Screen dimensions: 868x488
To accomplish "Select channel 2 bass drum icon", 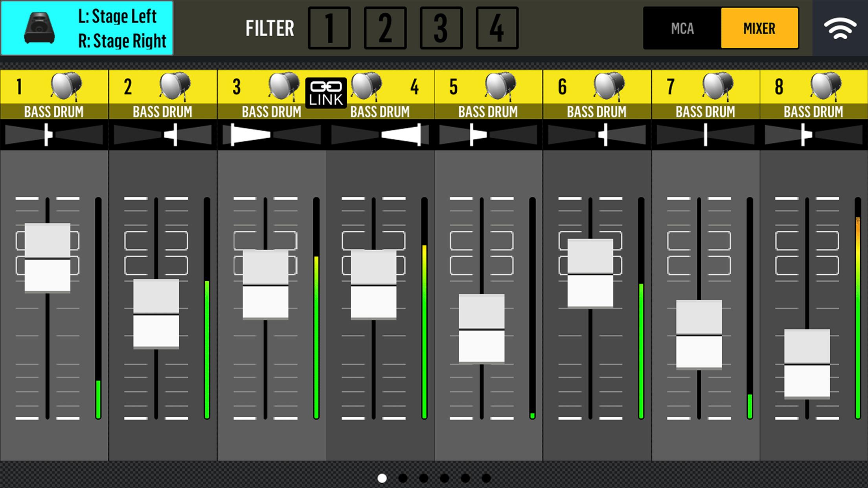I will pos(175,86).
